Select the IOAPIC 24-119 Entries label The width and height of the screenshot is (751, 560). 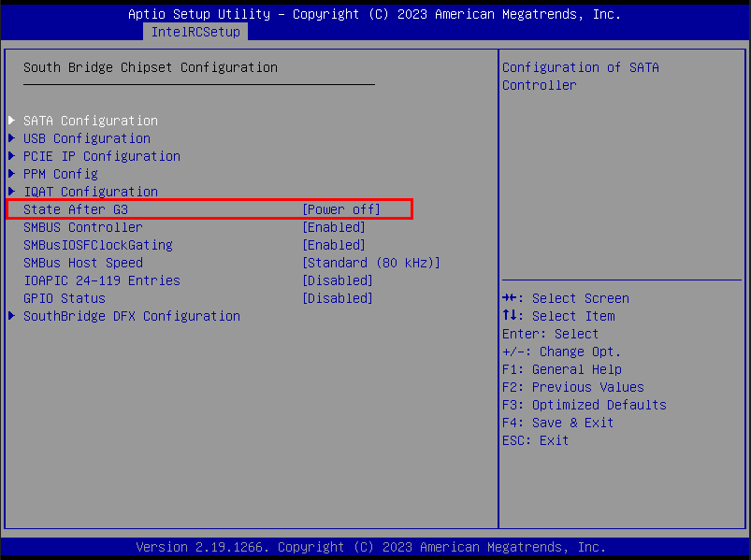[102, 280]
